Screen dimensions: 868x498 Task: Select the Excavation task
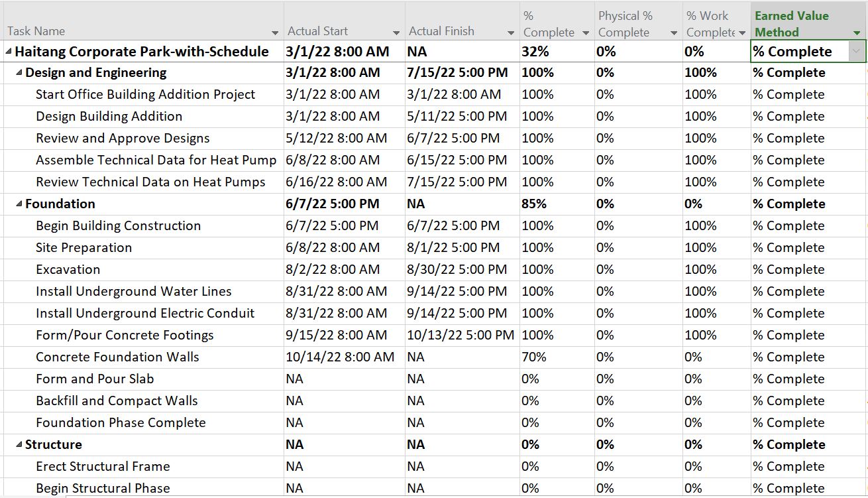click(68, 270)
